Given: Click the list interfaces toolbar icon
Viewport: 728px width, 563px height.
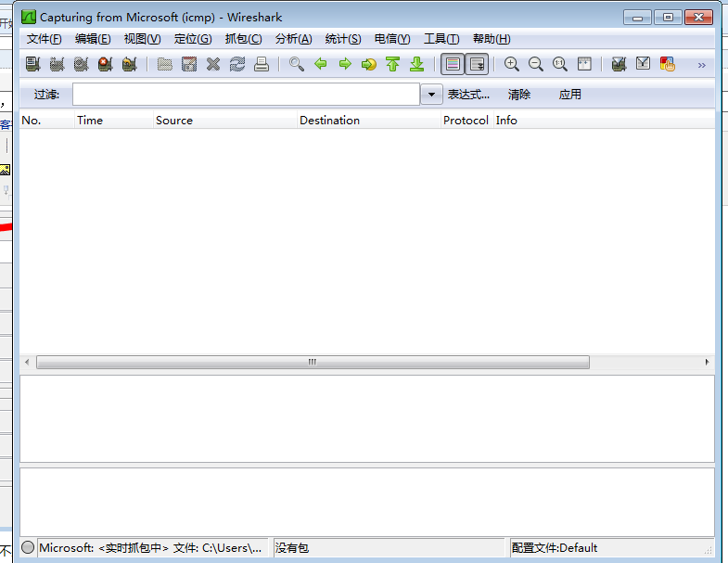Looking at the screenshot, I should [33, 64].
